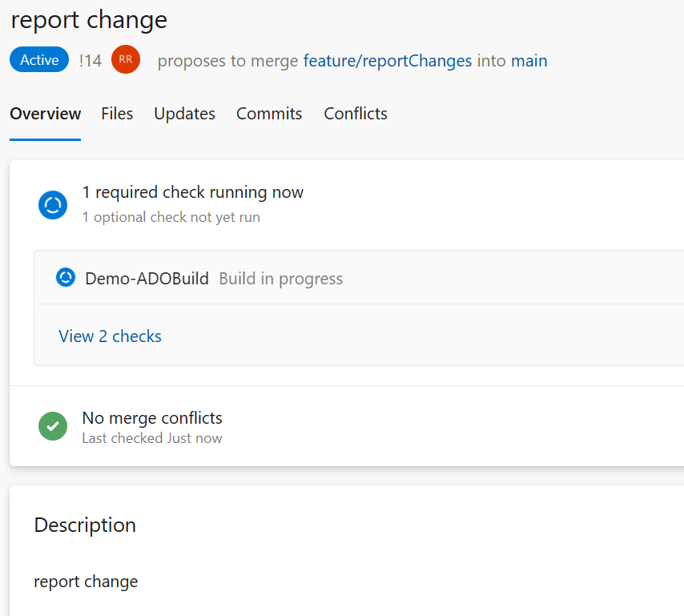
Task: Click the Description section heading
Action: tap(84, 525)
